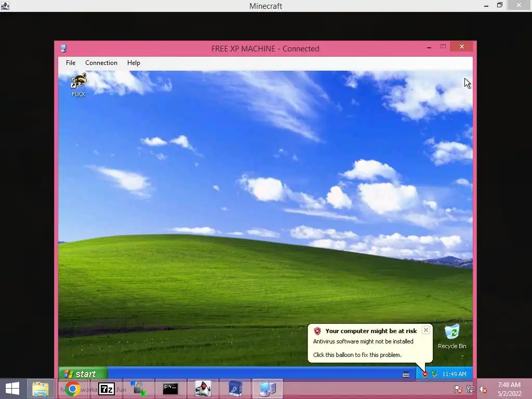Open File Explorer from the taskbar
This screenshot has width=532, height=399.
pos(41,389)
